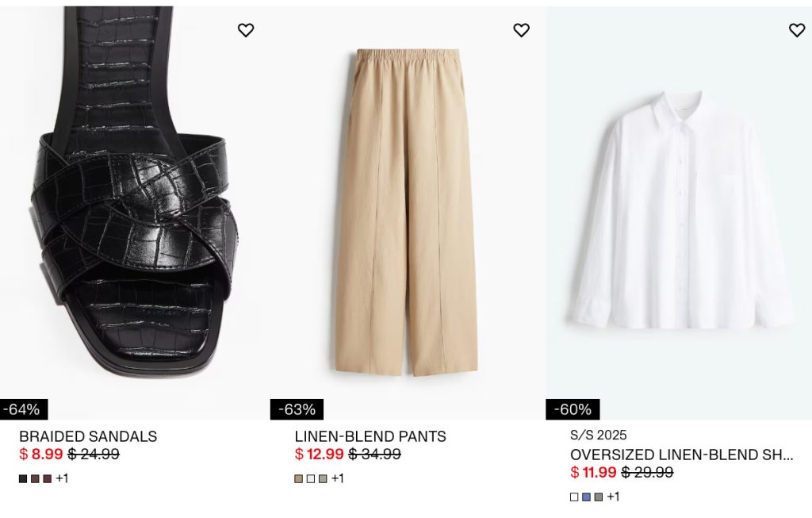Favorite the Braided Sandals with heart icon
The width and height of the screenshot is (812, 518).
(x=246, y=30)
